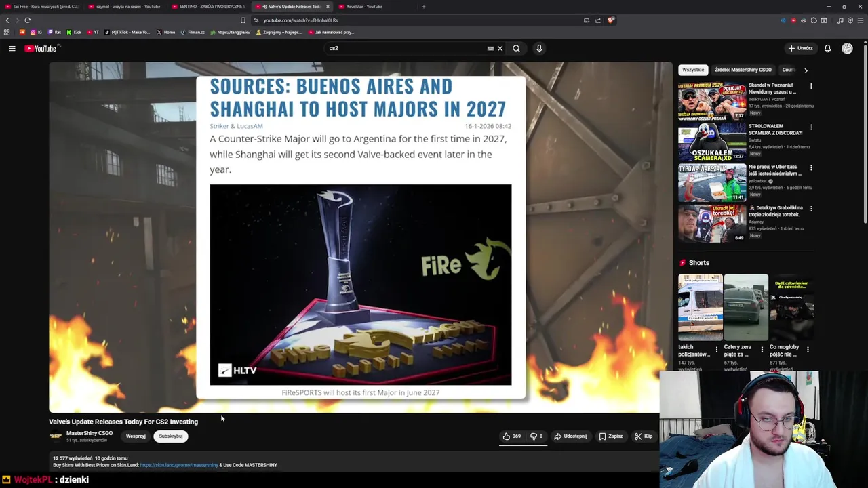Open options for Co mogłoby pójść Short
868x488 pixels.
[808, 350]
